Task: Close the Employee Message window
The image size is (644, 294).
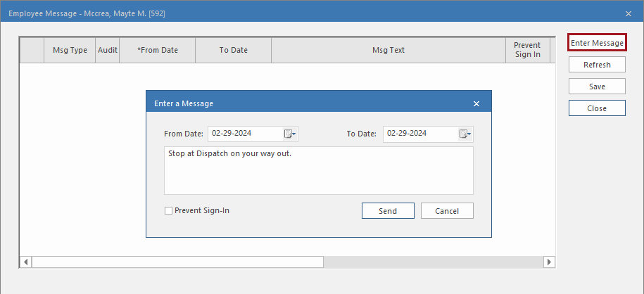Action: click(x=629, y=13)
